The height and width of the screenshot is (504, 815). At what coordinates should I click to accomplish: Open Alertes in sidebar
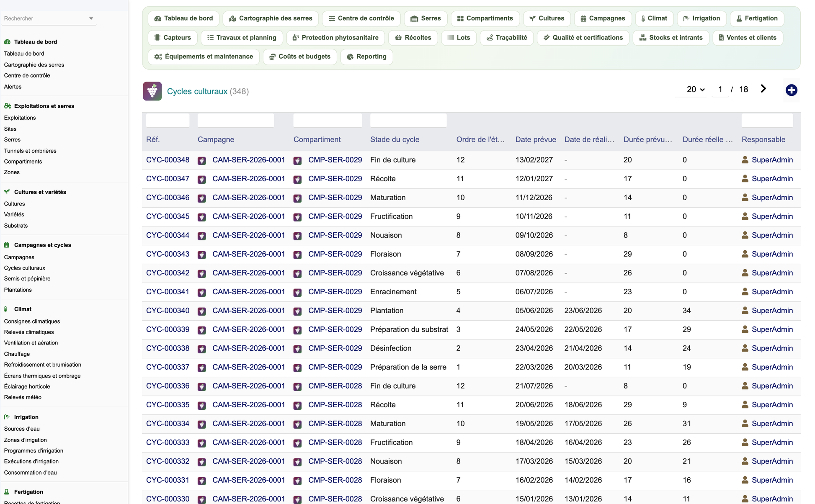point(13,87)
